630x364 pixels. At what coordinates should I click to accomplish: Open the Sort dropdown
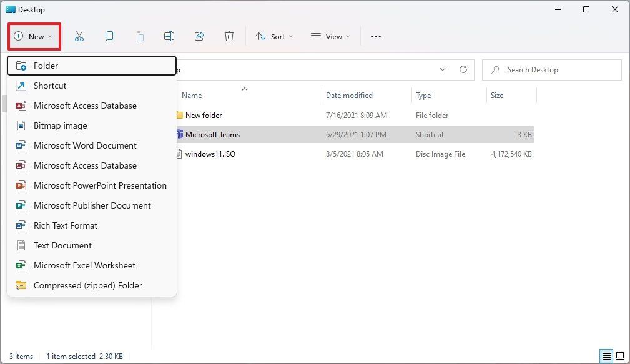coord(275,36)
